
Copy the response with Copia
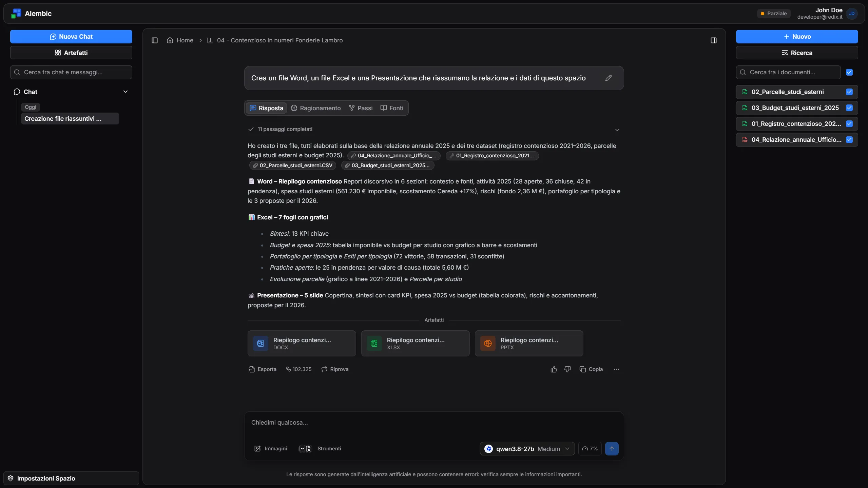[591, 369]
